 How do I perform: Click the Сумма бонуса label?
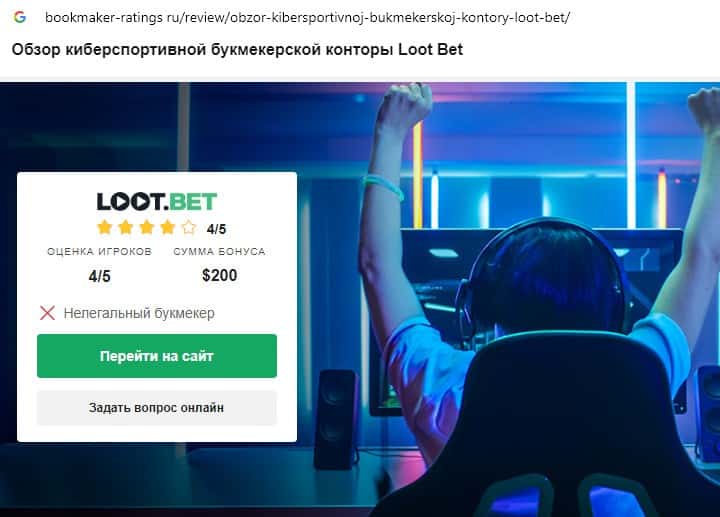pos(219,252)
